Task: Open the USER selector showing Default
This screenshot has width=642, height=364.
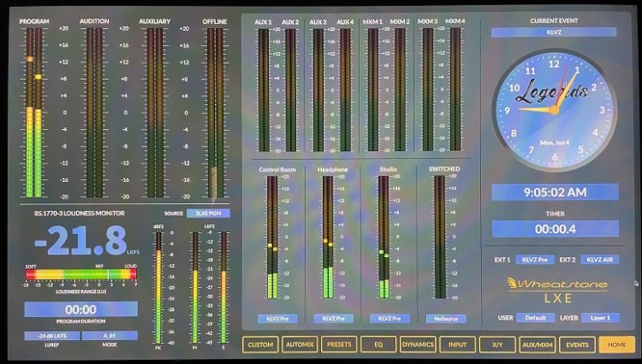Action: click(x=535, y=317)
